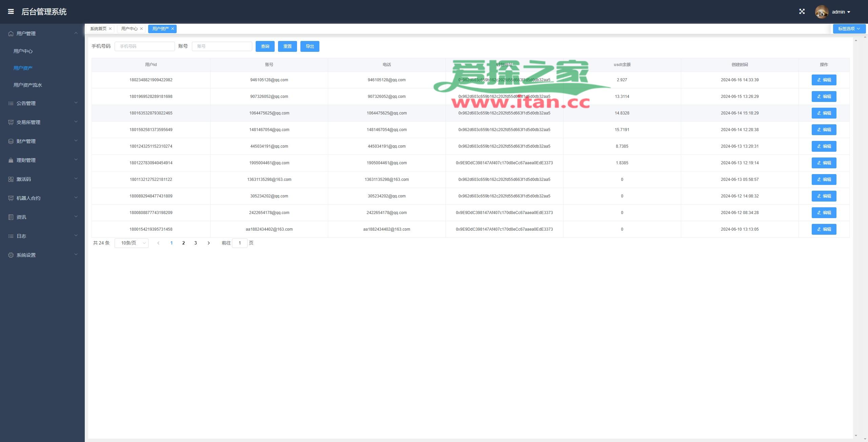Close the 系统首页 tab with its X
868x442 pixels.
(x=110, y=29)
